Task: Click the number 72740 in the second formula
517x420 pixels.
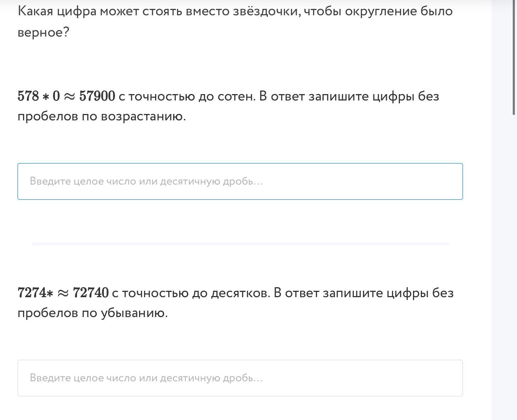Action: pyautogui.click(x=90, y=293)
